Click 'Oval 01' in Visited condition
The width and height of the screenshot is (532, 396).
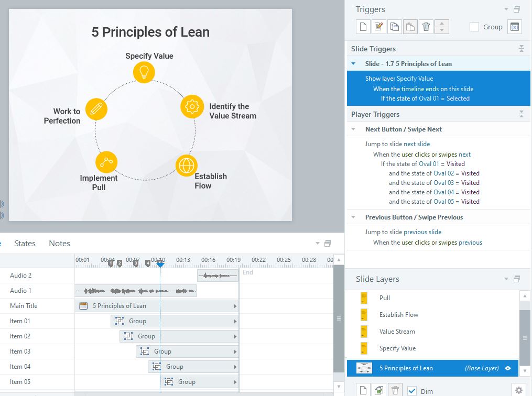pyautogui.click(x=429, y=164)
